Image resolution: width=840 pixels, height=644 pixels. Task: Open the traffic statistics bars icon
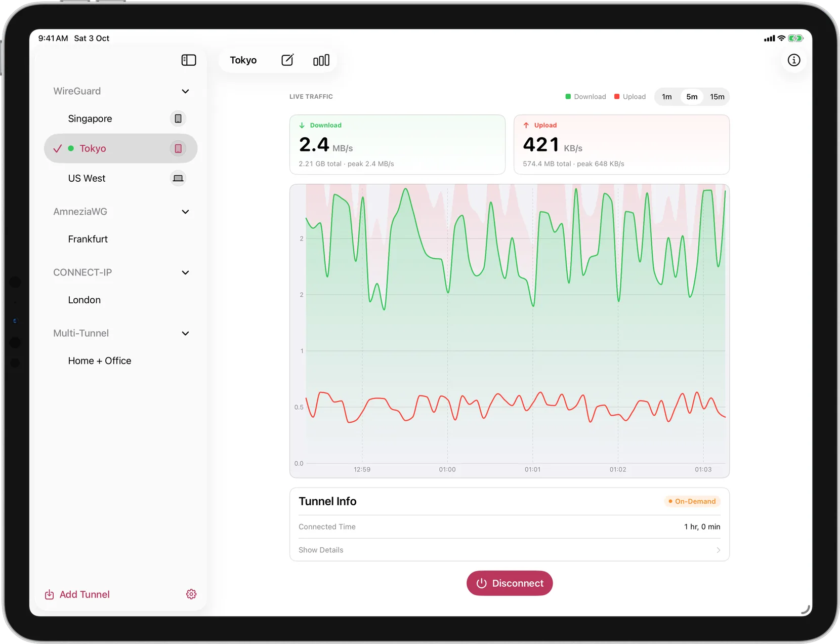point(321,60)
